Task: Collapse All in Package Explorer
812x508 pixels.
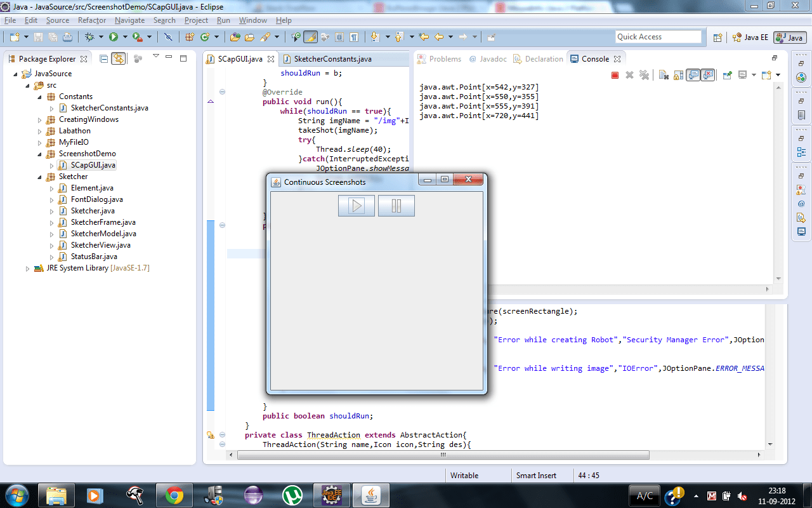Action: (x=103, y=58)
